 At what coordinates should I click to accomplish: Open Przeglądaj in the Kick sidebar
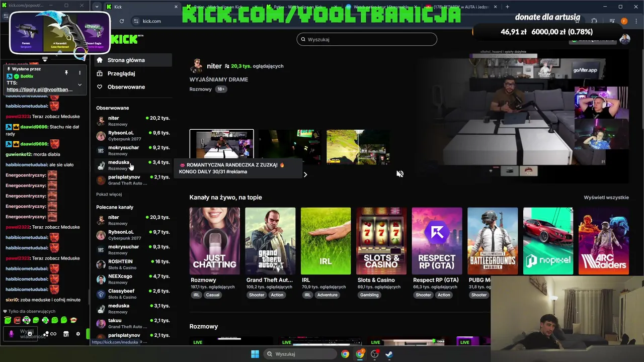coord(133,73)
